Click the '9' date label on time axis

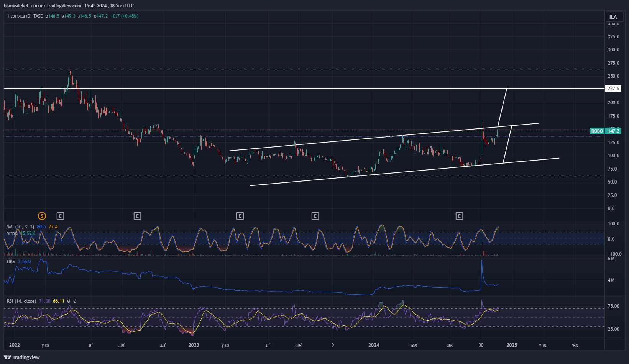(x=333, y=345)
